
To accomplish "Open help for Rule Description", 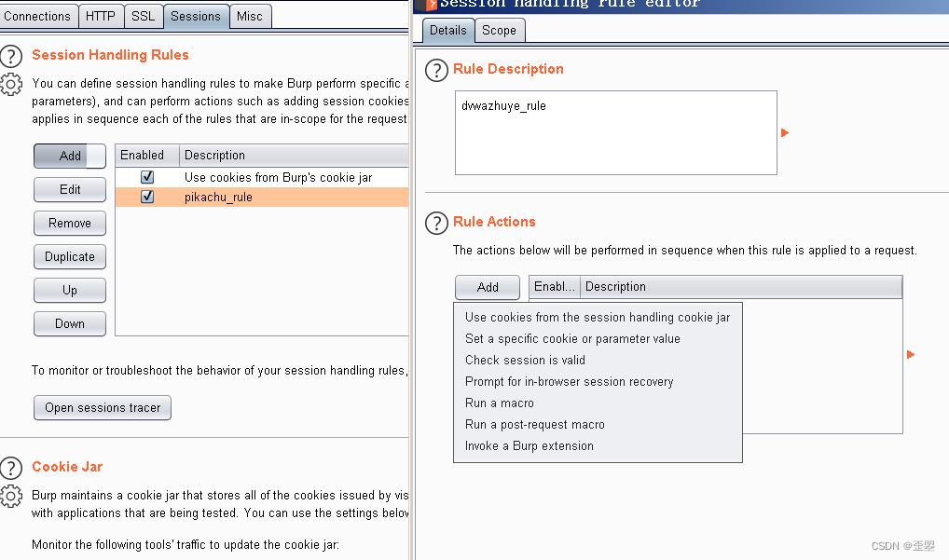I will coord(436,70).
